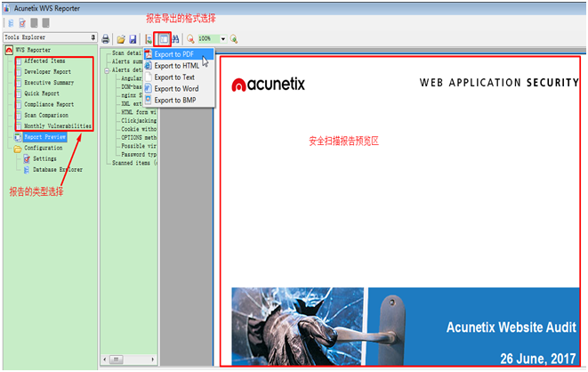The height and width of the screenshot is (372, 588).
Task: Select Report Preview tree item
Action: coord(45,137)
